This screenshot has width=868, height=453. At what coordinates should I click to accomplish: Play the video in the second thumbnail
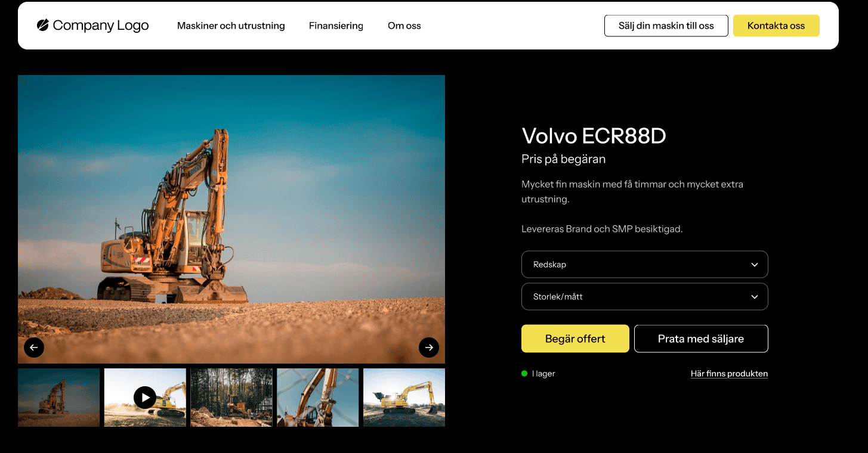(145, 397)
